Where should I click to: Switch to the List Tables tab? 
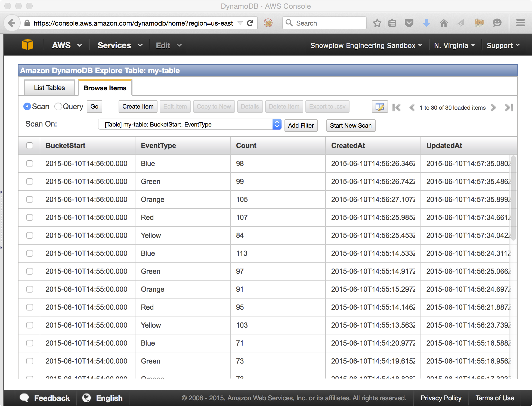[50, 88]
